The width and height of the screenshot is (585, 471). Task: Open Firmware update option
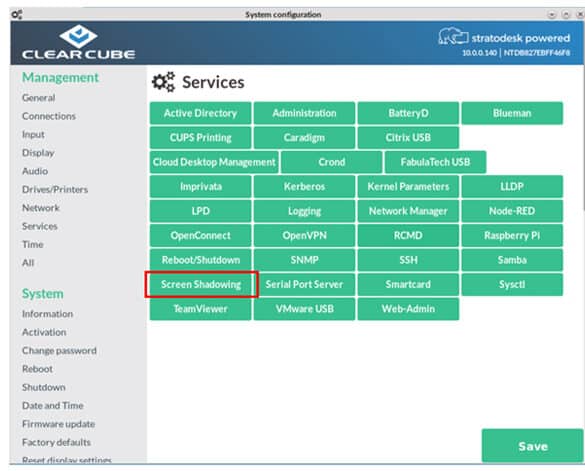point(58,424)
